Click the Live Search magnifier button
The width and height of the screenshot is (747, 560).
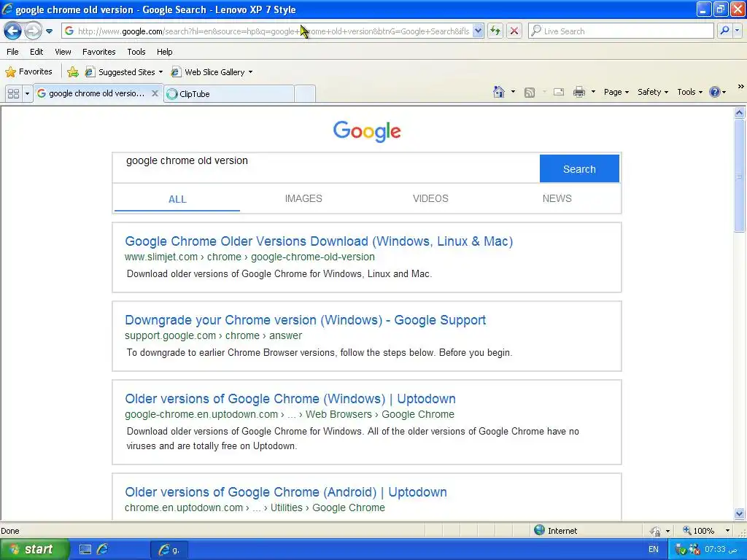coord(724,31)
